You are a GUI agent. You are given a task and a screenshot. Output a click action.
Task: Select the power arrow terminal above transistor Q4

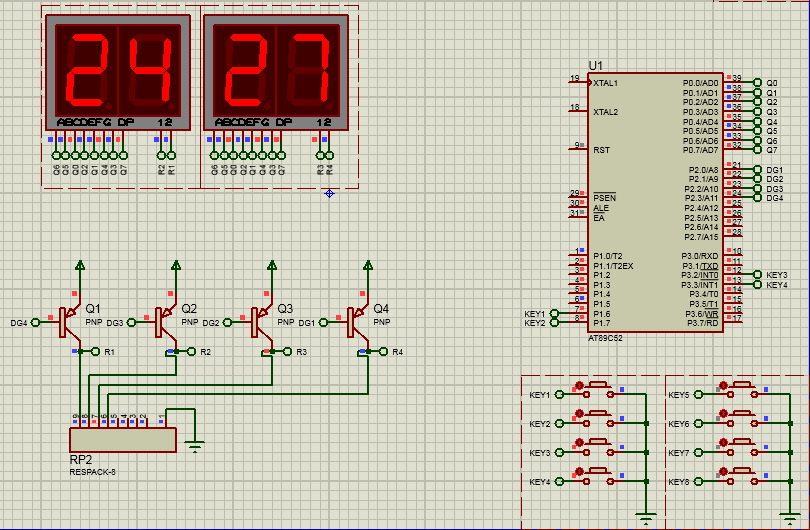(368, 265)
